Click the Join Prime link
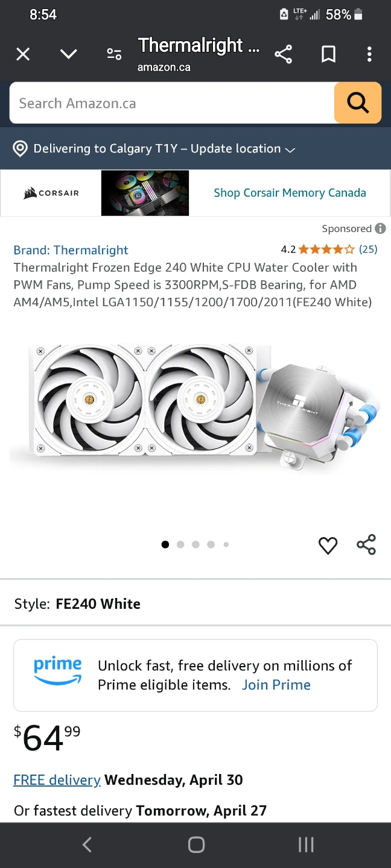Viewport: 391px width, 868px height. tap(276, 685)
